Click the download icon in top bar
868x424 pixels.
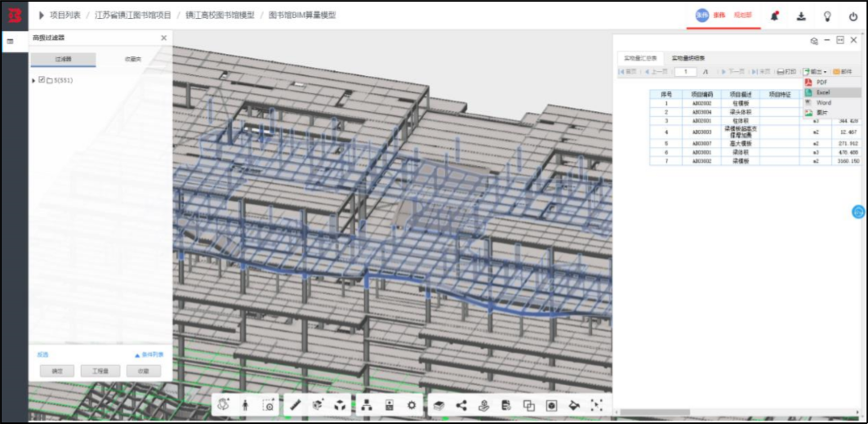pyautogui.click(x=801, y=16)
